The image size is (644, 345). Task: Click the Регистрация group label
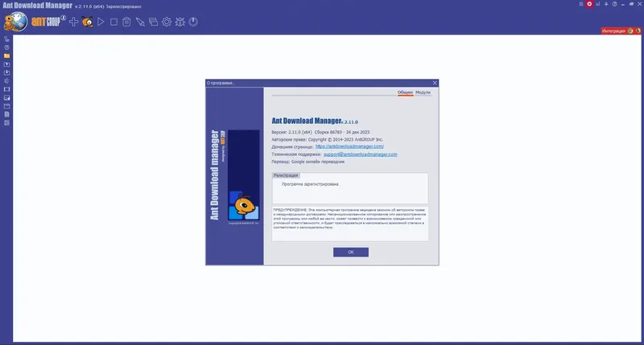(x=286, y=175)
